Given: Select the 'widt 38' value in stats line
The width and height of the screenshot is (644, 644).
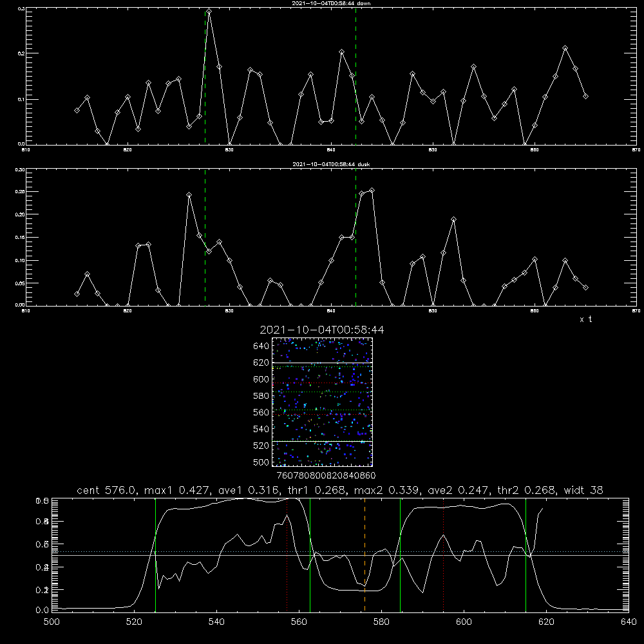Looking at the screenshot, I should (583, 490).
